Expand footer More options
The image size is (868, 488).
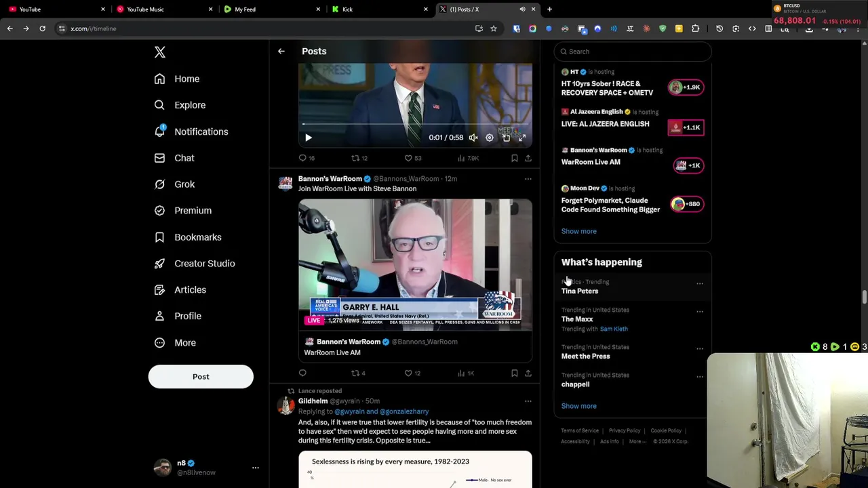pyautogui.click(x=637, y=441)
